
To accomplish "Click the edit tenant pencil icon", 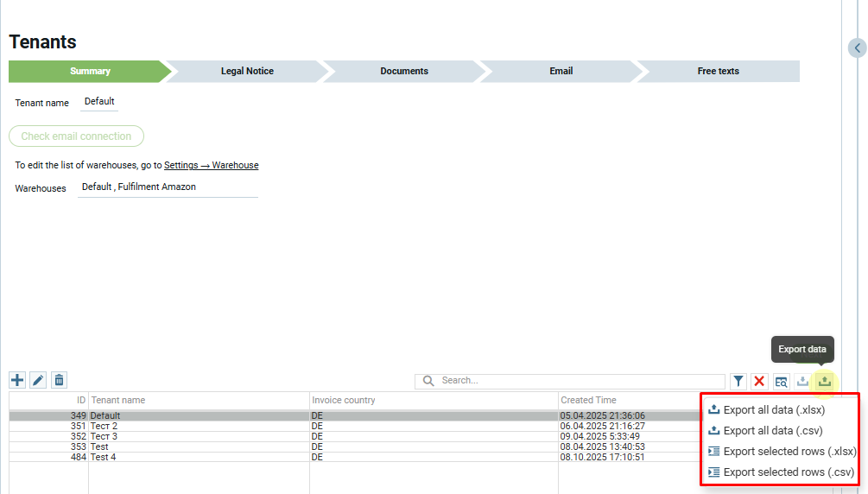I will [x=38, y=380].
